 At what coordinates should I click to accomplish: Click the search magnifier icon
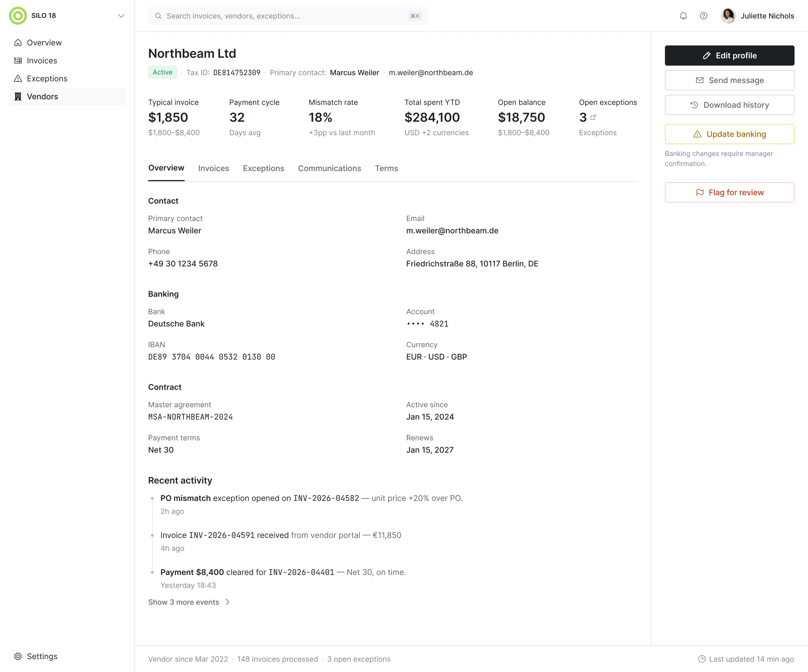click(158, 16)
